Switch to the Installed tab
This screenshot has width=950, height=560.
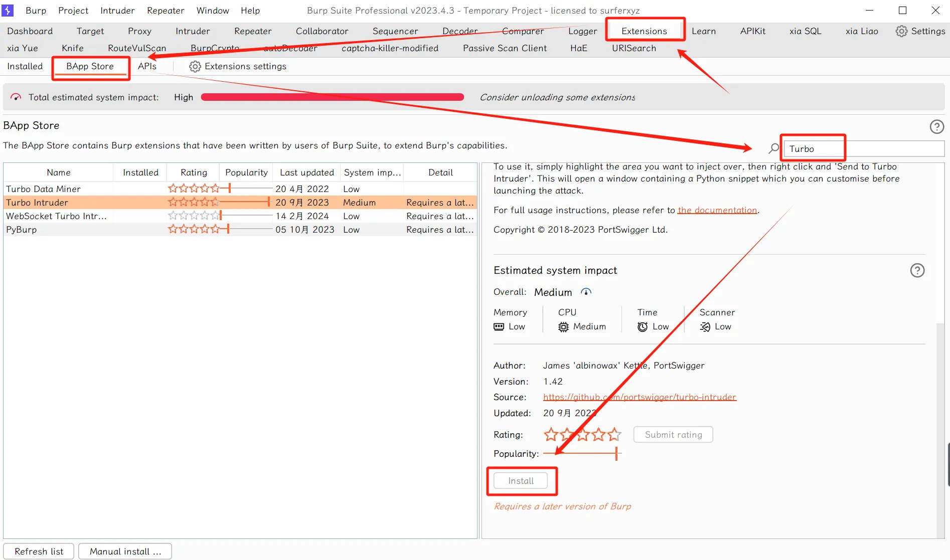click(25, 66)
